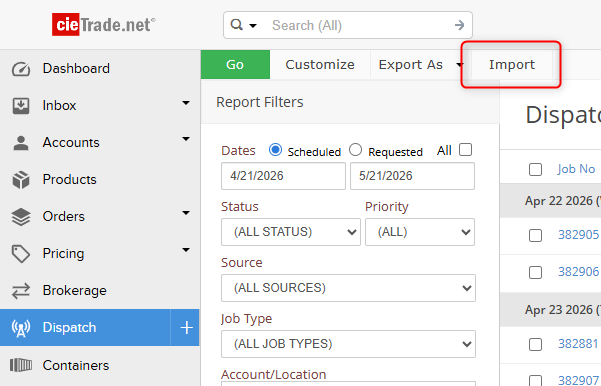Expand the Inbox submenu arrow
Screen dimensions: 601x386
click(x=186, y=103)
